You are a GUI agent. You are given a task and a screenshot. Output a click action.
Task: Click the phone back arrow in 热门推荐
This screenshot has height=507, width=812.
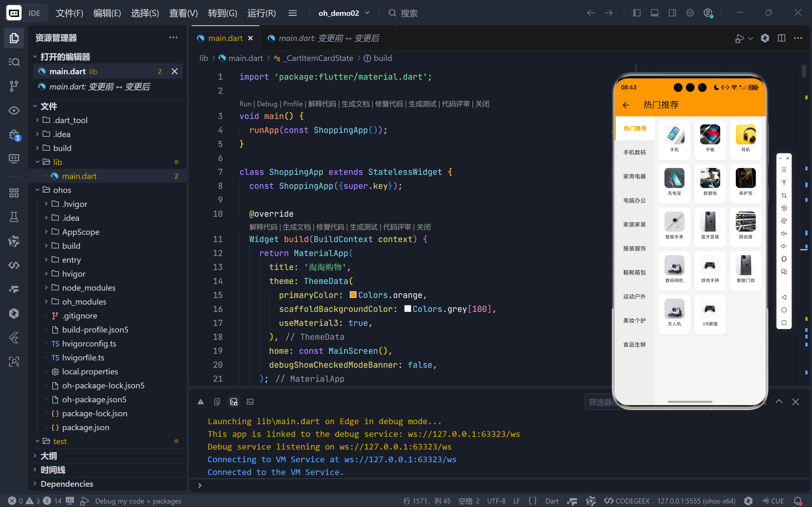(626, 105)
